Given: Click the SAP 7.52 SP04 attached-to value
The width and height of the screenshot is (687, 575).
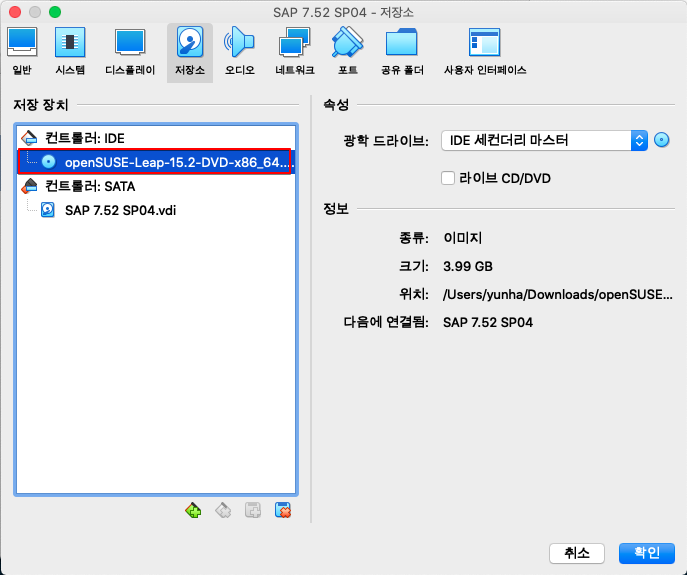Looking at the screenshot, I should tap(488, 323).
